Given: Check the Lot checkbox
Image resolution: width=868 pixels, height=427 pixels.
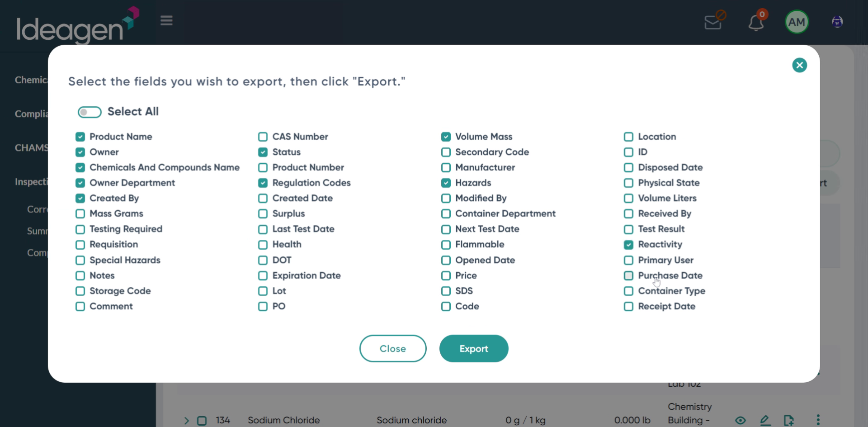Looking at the screenshot, I should click(263, 291).
